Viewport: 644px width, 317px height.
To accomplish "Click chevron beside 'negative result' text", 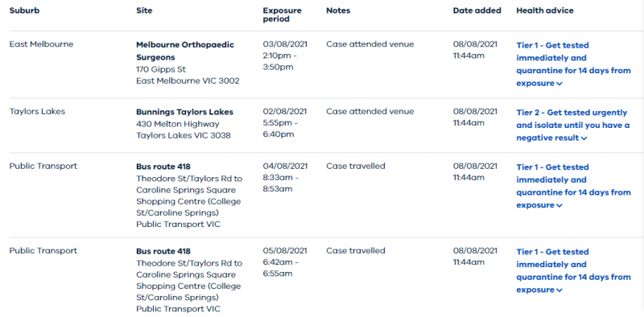I will (x=584, y=138).
